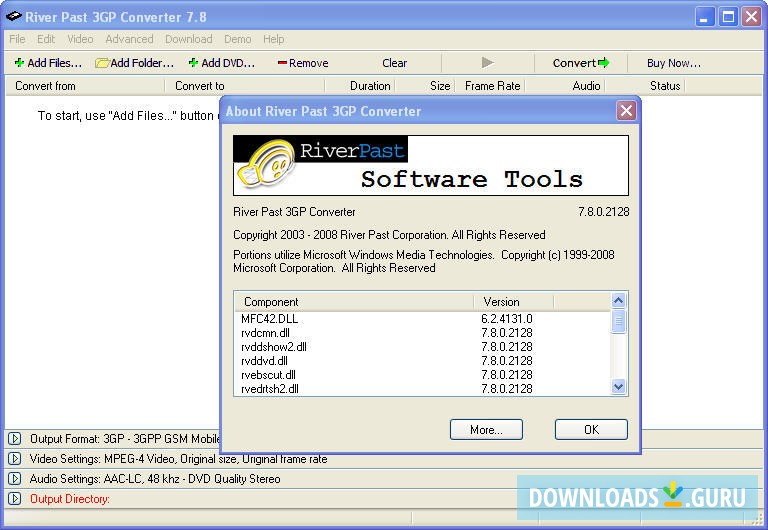Click the Version column header in dialog
768x530 pixels.
[x=513, y=302]
